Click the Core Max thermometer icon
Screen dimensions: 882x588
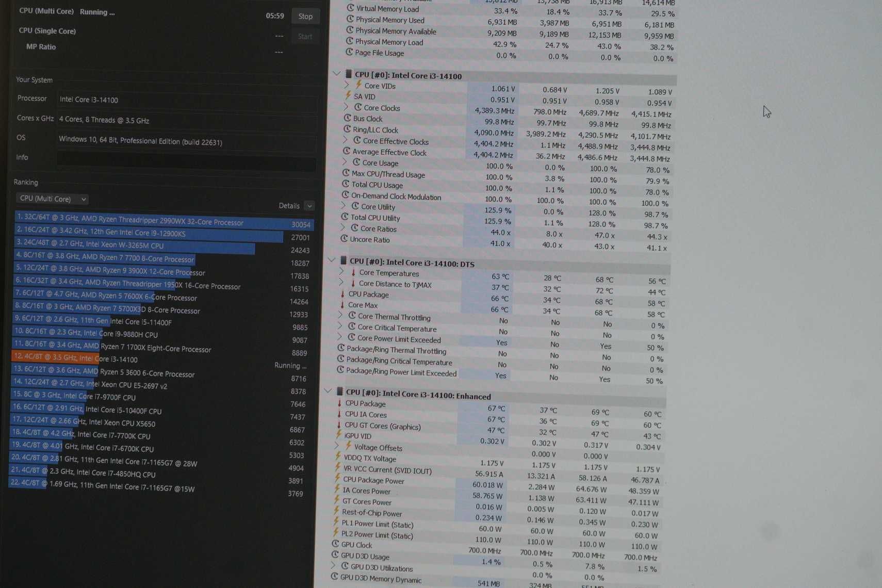[x=342, y=304]
